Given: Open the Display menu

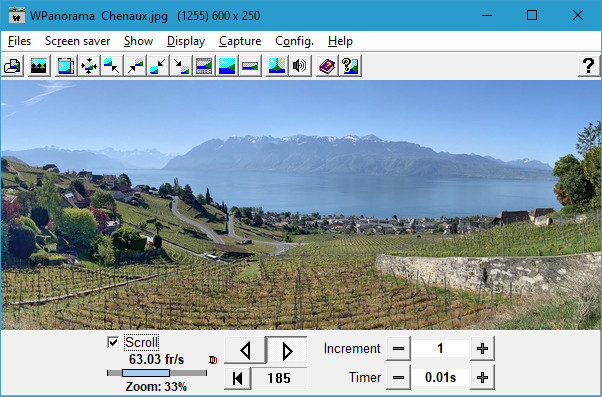Looking at the screenshot, I should pyautogui.click(x=186, y=41).
